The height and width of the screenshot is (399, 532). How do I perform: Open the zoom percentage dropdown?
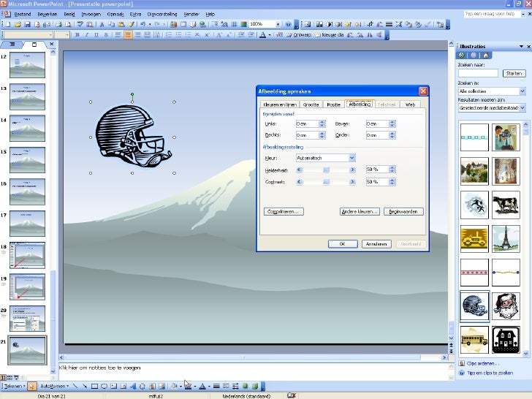pos(278,24)
